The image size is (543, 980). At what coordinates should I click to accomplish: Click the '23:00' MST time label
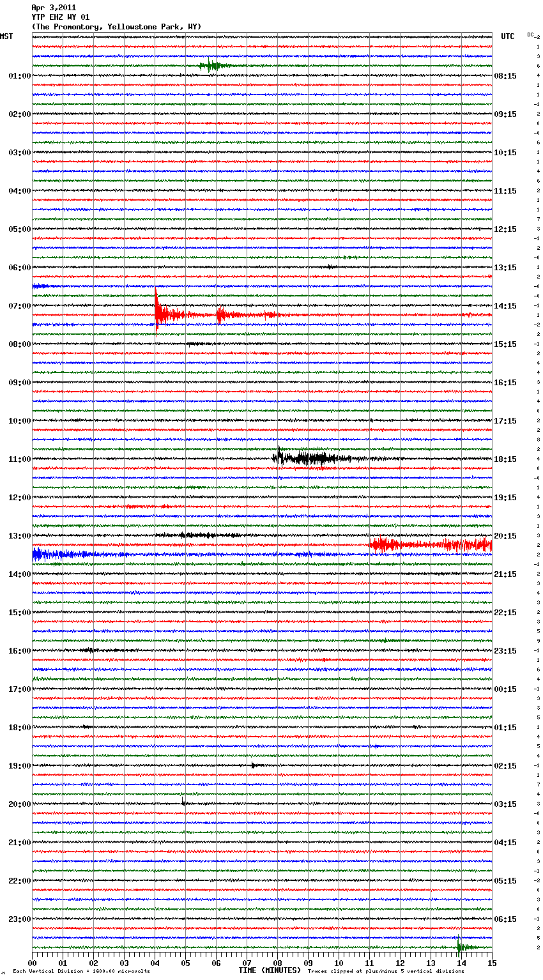[20, 919]
